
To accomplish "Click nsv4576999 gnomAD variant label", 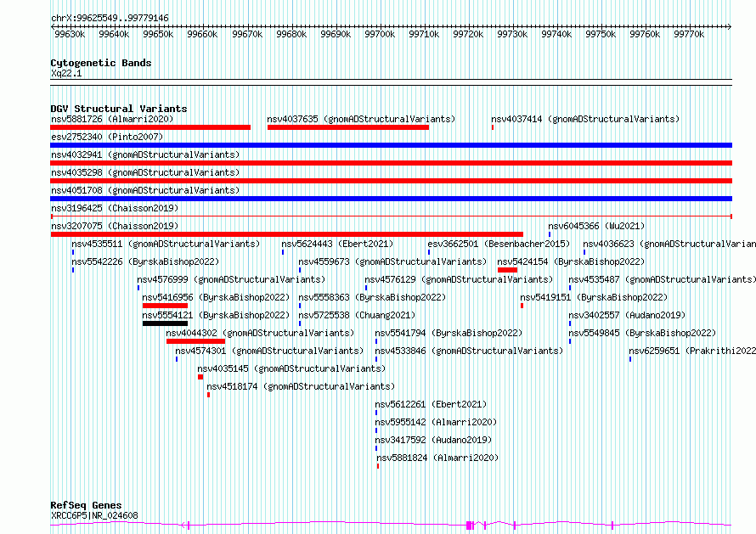I will point(231,279).
